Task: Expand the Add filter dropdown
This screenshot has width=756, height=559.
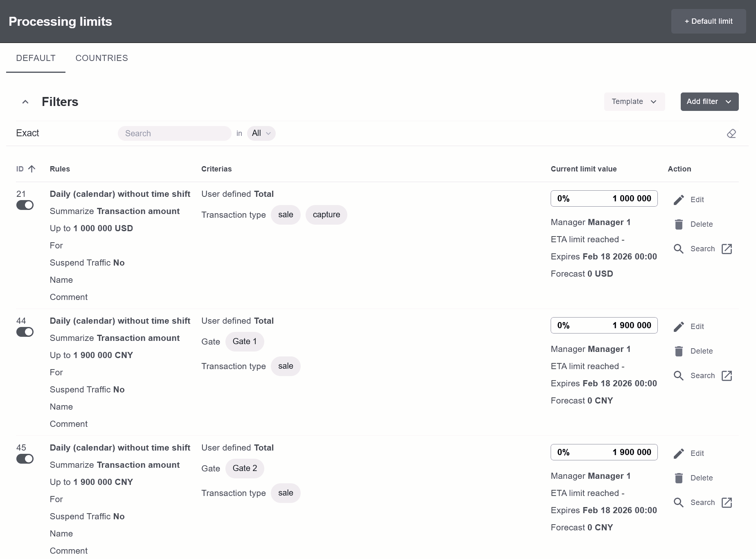Action: (x=709, y=101)
